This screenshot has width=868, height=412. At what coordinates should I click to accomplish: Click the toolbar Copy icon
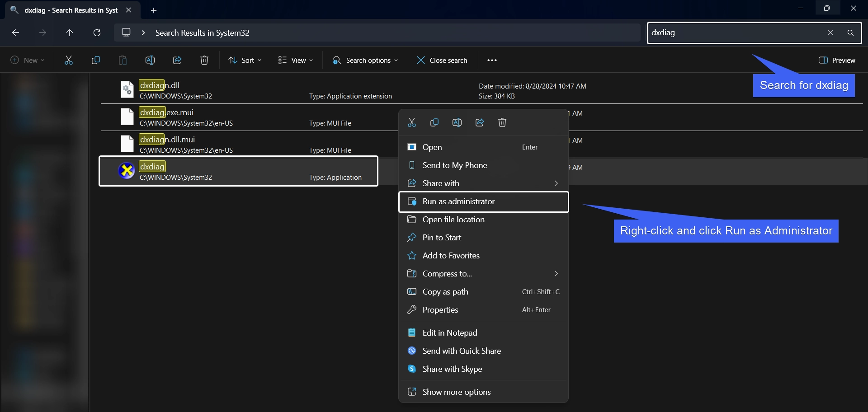click(96, 60)
